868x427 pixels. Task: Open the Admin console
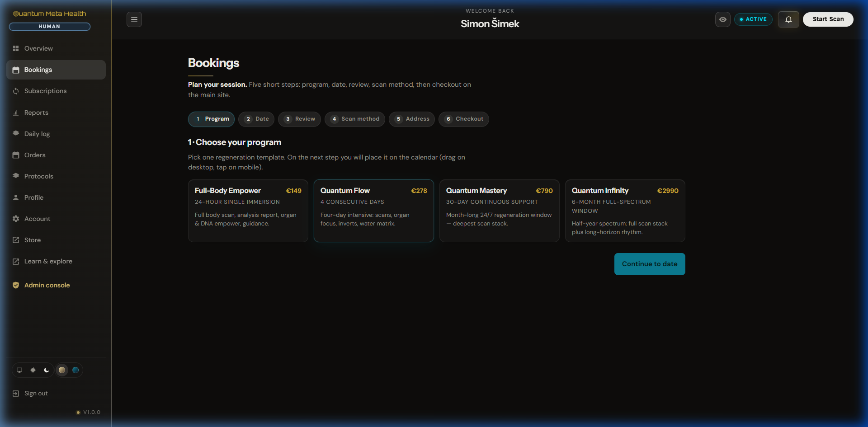click(x=56, y=285)
